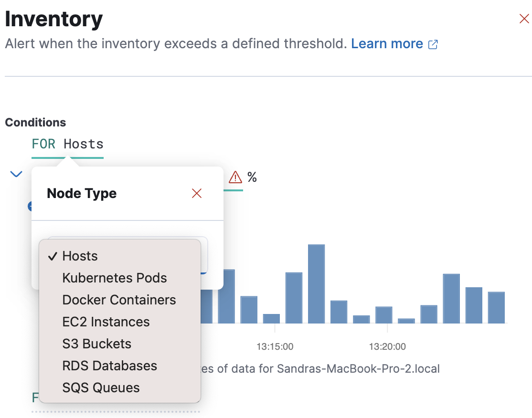Click the red warning triangle icon

[x=235, y=177]
